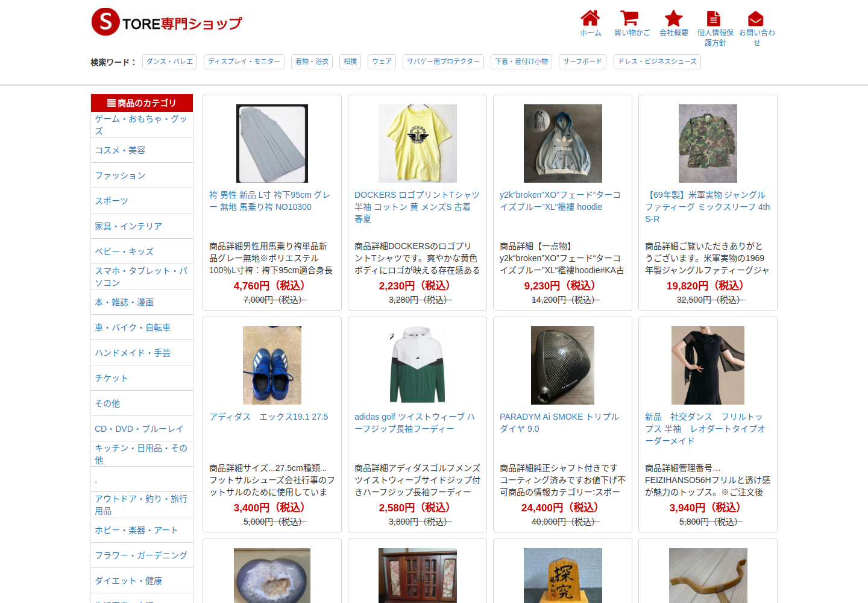Screen dimensions: 868x603
Task: Open the ゲーム・おもちゃ・グッズ category
Action: pos(142,125)
